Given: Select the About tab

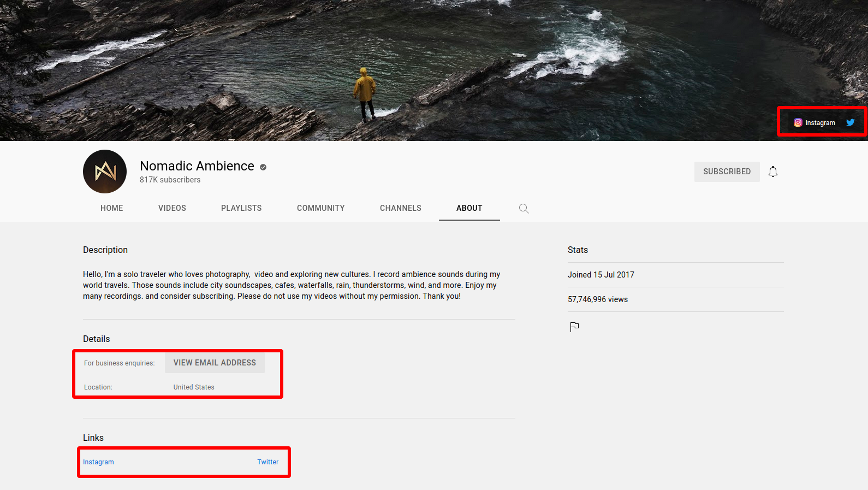Looking at the screenshot, I should [469, 208].
